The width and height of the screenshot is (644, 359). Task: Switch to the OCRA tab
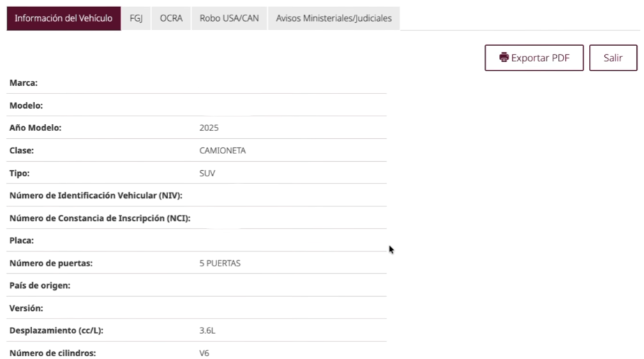pyautogui.click(x=171, y=18)
